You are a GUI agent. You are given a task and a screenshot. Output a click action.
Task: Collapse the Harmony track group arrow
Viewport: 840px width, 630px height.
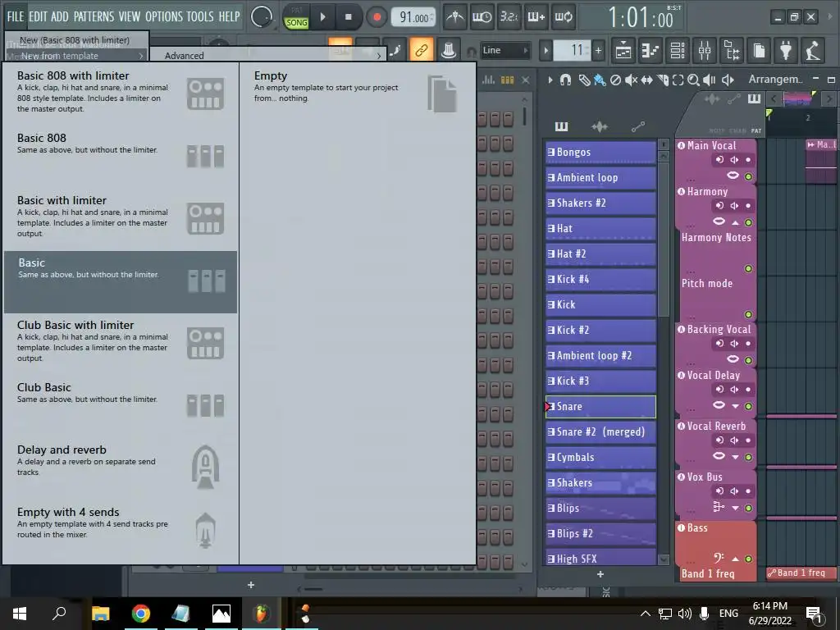tap(736, 222)
